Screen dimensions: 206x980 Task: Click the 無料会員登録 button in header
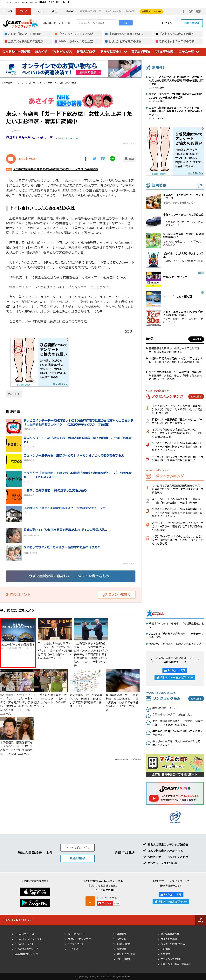pyautogui.click(x=192, y=23)
